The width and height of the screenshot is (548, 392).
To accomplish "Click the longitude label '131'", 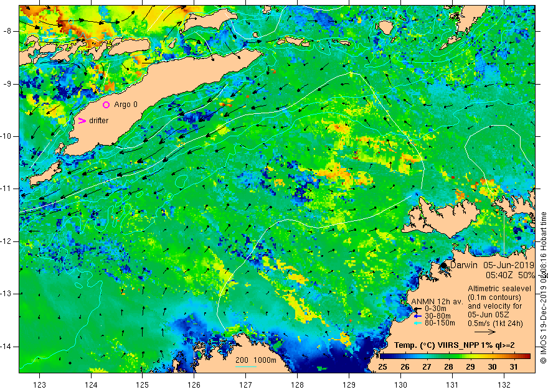I will coord(452,385).
